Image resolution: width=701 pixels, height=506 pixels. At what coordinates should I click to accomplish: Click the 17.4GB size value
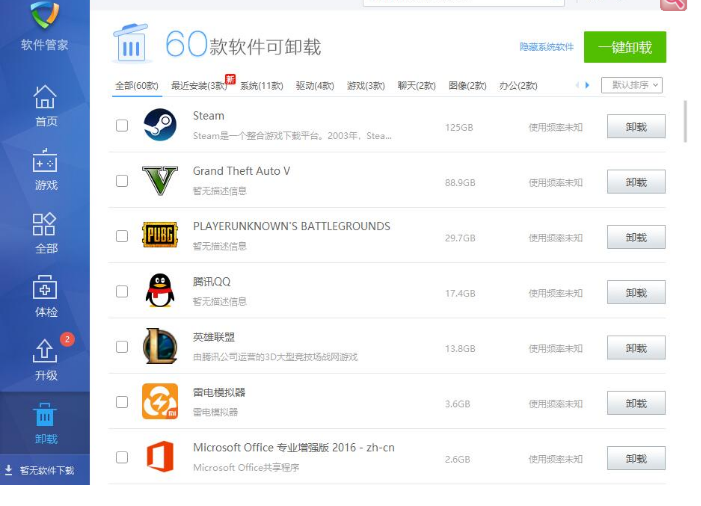point(460,293)
